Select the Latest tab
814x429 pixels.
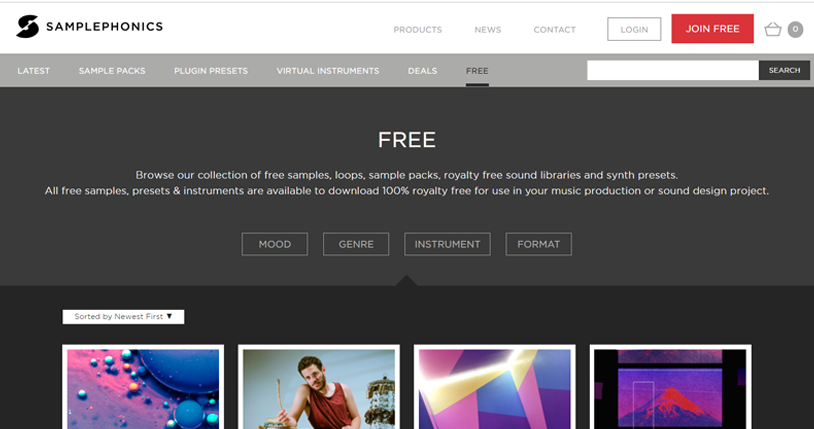click(x=32, y=71)
